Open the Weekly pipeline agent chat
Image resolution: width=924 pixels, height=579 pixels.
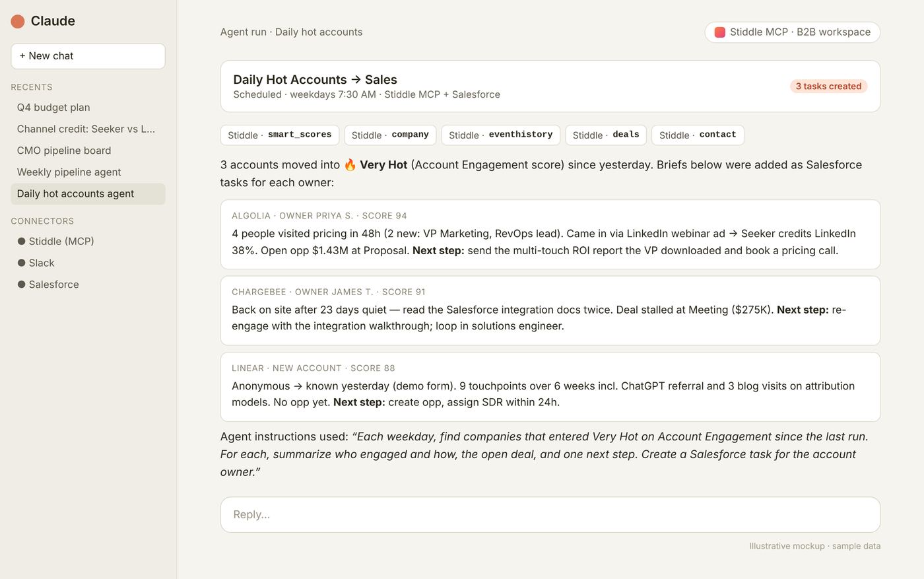click(88, 172)
